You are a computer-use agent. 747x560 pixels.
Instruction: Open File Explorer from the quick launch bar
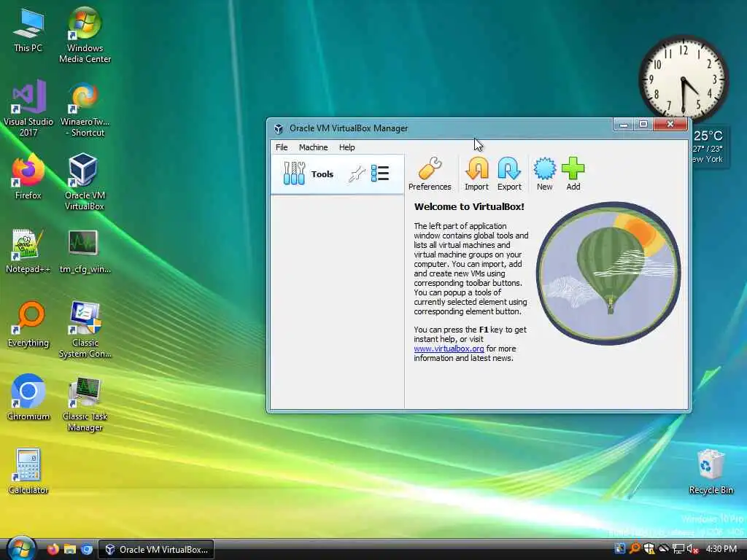(x=70, y=550)
